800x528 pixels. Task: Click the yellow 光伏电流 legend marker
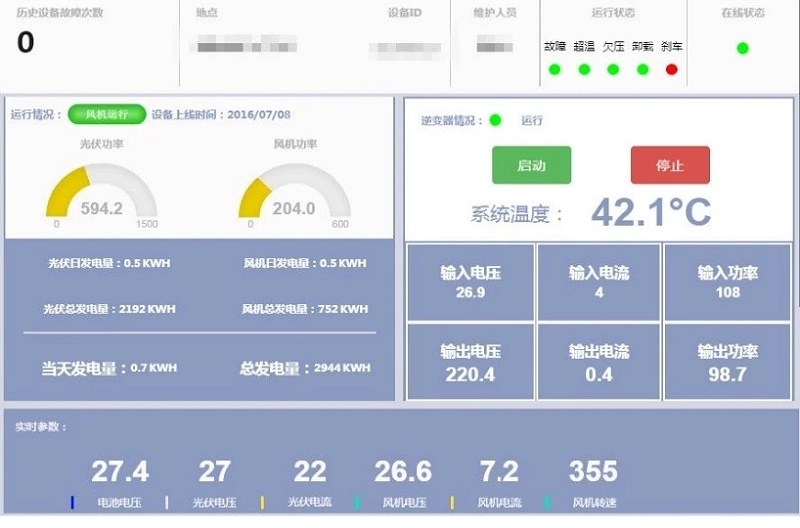pyautogui.click(x=262, y=502)
